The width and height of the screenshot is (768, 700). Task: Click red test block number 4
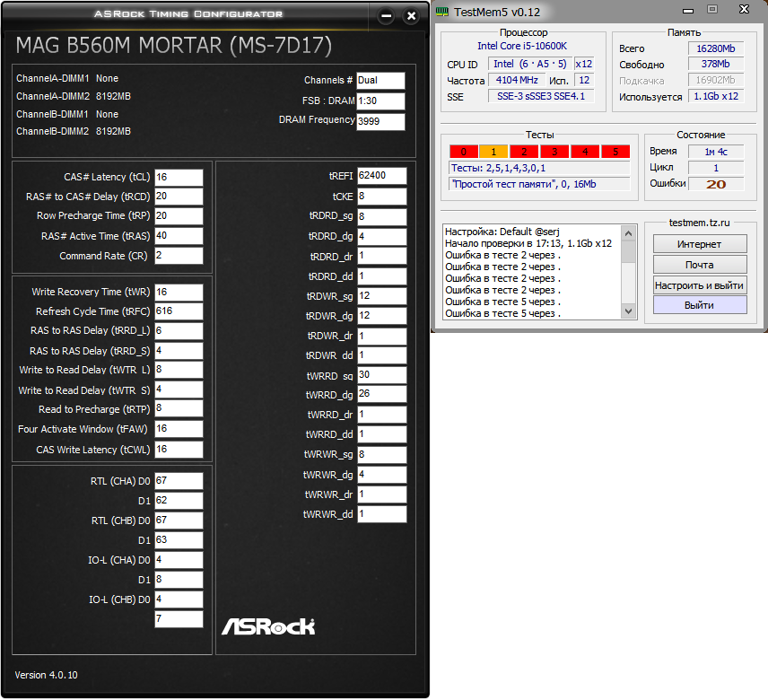coord(585,152)
